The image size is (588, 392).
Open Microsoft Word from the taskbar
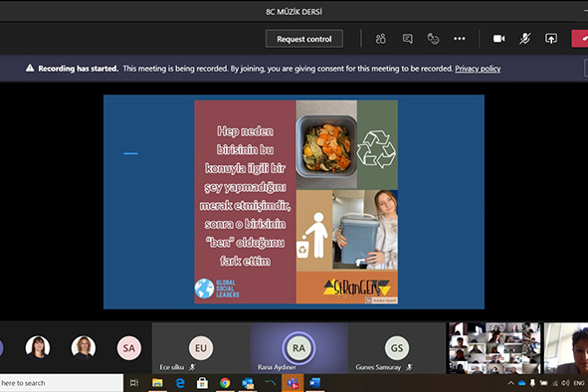pos(314,383)
